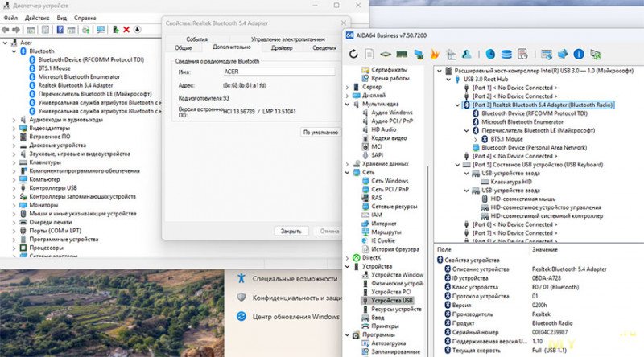
Task: Click the CPU chip icon in AIDA64 toolbar
Action: coord(386,54)
